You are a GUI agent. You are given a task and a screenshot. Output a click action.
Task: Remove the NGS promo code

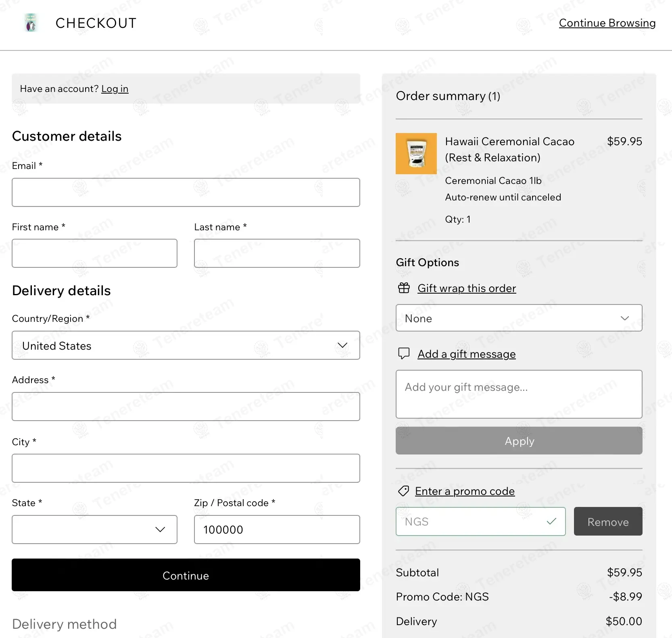608,521
